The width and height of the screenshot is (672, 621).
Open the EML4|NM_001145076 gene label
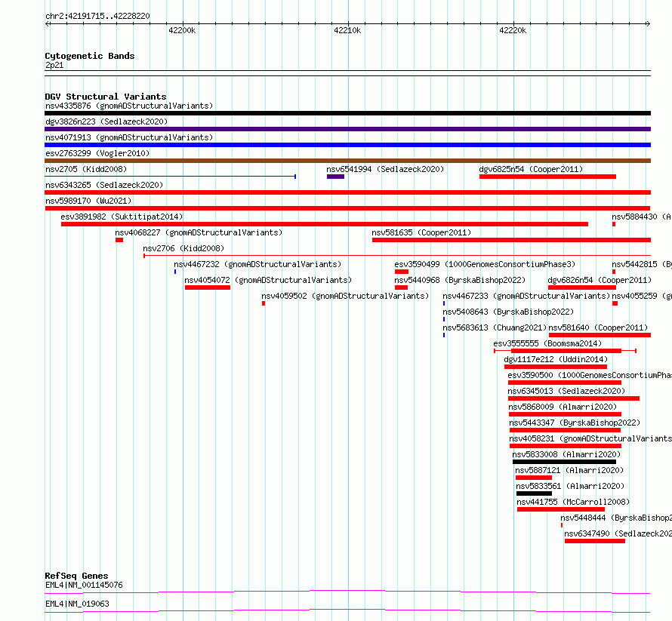pyautogui.click(x=84, y=585)
